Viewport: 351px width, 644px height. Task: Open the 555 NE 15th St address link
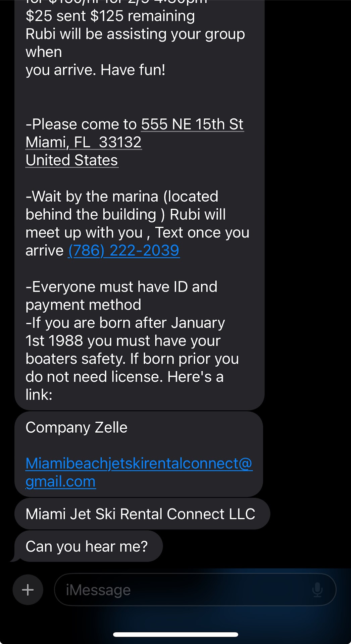[192, 124]
